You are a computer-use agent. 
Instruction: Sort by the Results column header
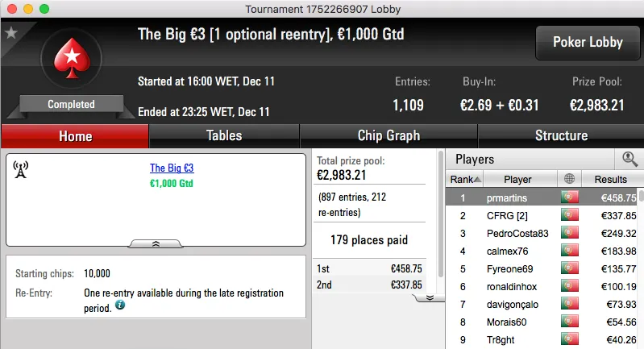[610, 179]
